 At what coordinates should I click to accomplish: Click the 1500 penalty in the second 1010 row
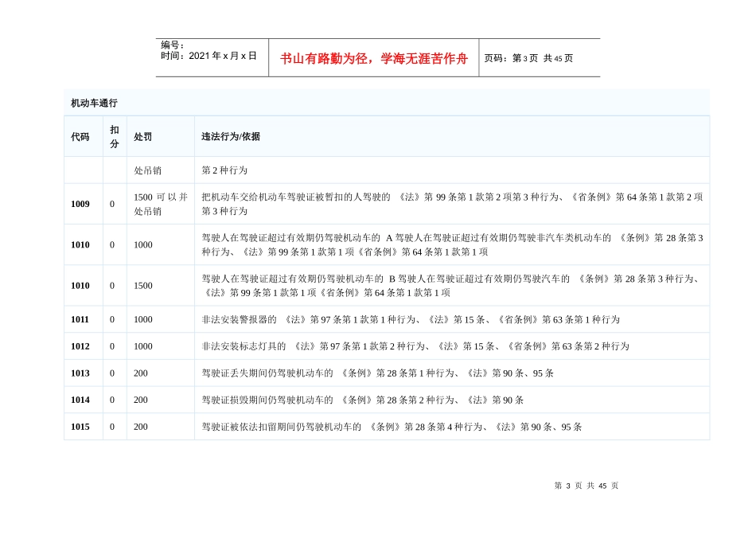click(x=143, y=286)
